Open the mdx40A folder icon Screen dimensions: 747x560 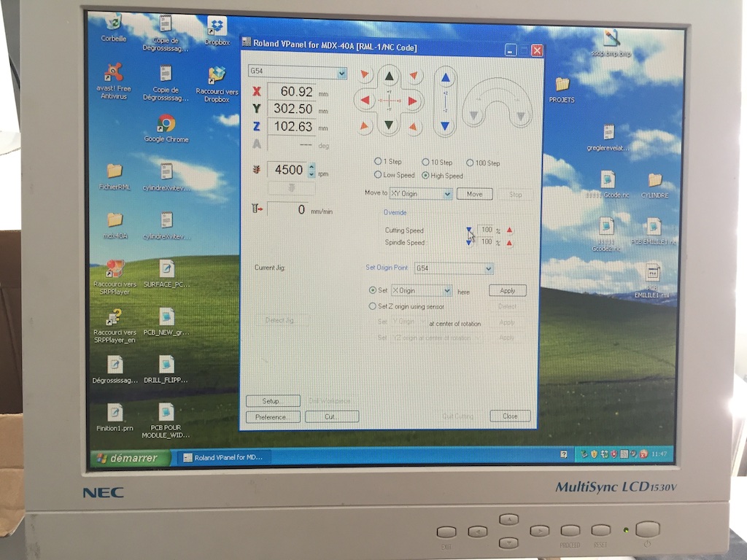[115, 225]
